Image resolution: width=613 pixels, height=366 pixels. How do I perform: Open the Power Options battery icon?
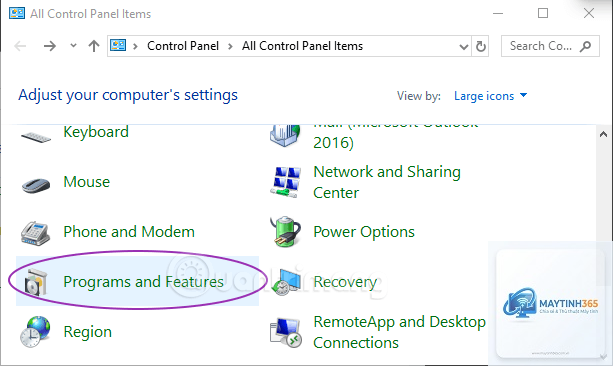pos(285,231)
